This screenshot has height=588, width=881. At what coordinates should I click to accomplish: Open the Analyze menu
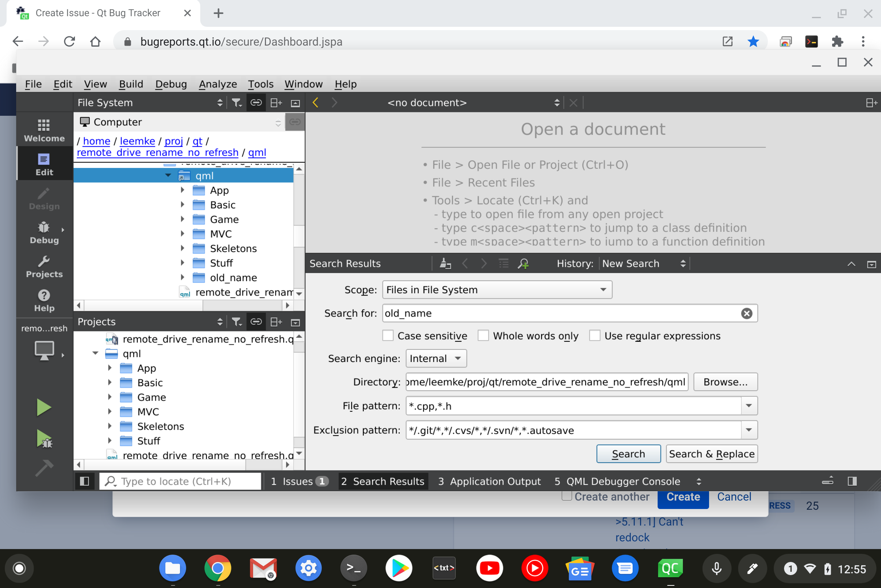(x=217, y=84)
